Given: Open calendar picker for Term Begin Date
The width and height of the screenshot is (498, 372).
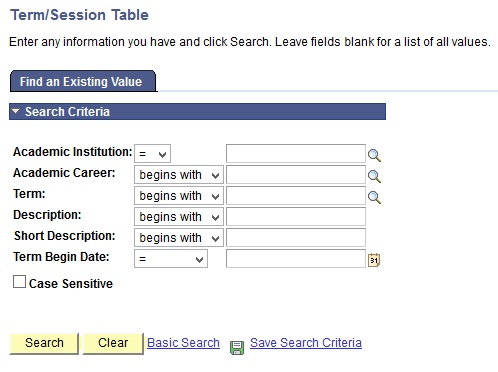Looking at the screenshot, I should click(374, 260).
